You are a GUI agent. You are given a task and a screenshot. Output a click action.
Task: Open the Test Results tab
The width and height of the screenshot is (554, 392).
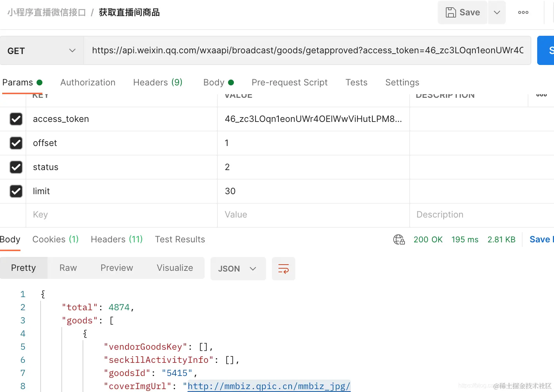click(x=180, y=239)
